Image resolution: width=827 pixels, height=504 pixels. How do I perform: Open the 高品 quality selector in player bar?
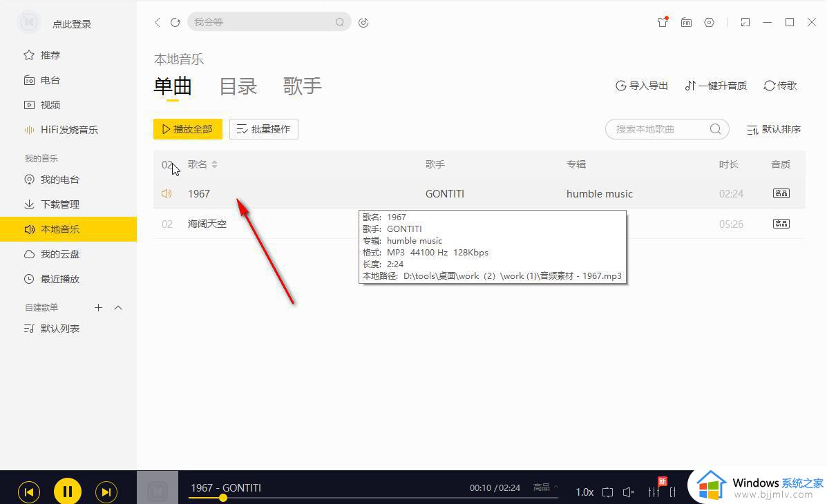click(545, 487)
